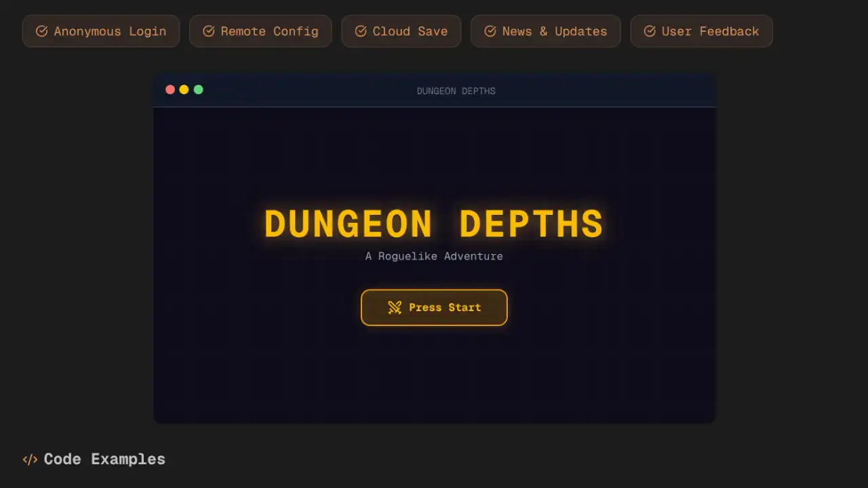Click the green traffic light dot
The width and height of the screenshot is (868, 488).
point(198,89)
